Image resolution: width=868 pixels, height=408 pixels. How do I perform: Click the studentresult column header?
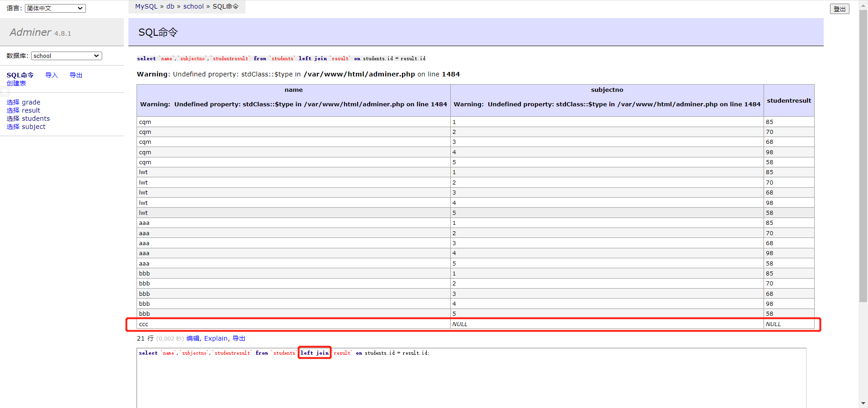pyautogui.click(x=789, y=100)
